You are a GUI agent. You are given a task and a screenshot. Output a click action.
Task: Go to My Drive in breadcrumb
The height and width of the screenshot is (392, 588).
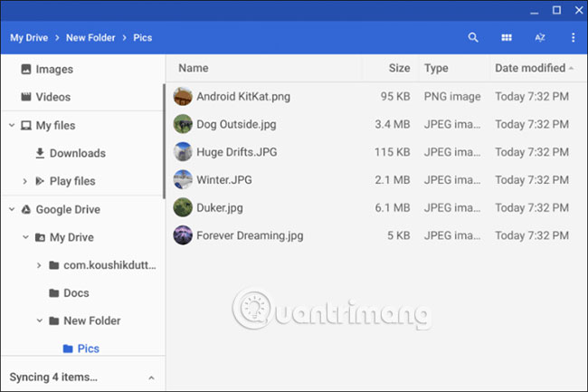click(28, 38)
